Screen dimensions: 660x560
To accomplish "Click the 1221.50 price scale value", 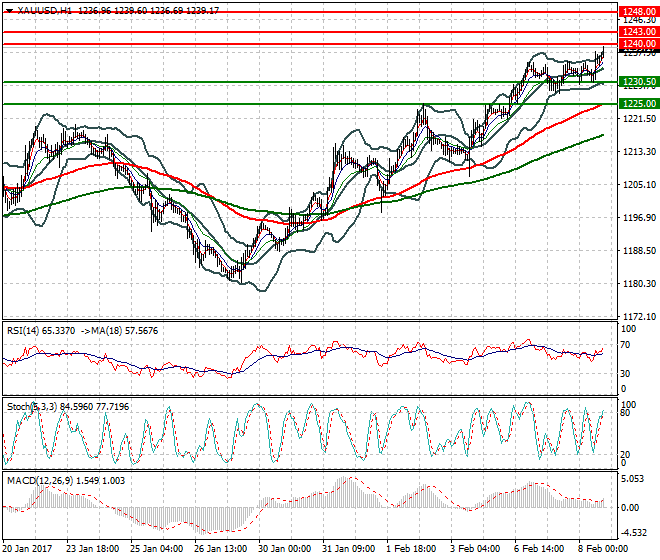I will [639, 119].
